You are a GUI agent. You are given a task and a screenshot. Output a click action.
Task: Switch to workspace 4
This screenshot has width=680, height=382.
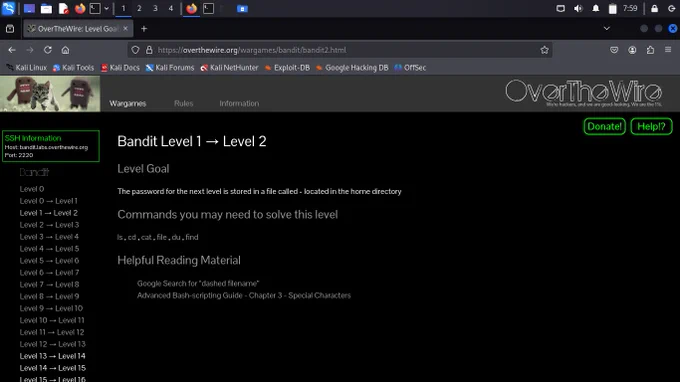pyautogui.click(x=170, y=9)
